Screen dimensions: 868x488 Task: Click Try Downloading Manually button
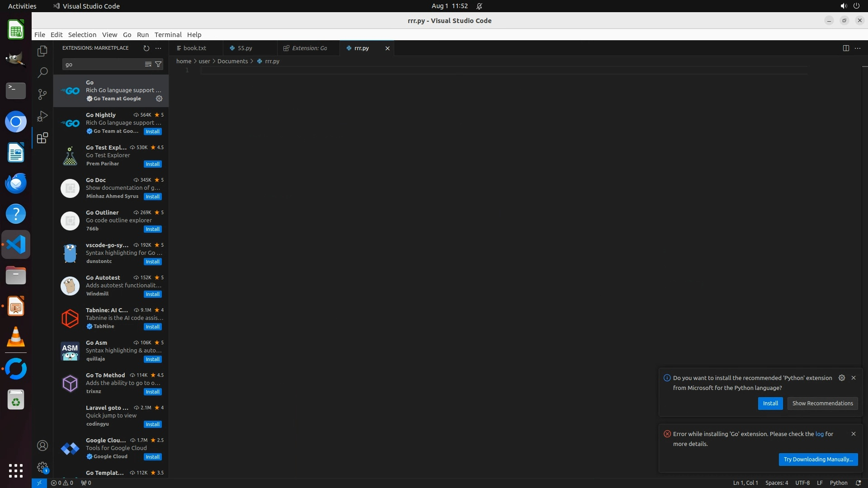click(818, 459)
